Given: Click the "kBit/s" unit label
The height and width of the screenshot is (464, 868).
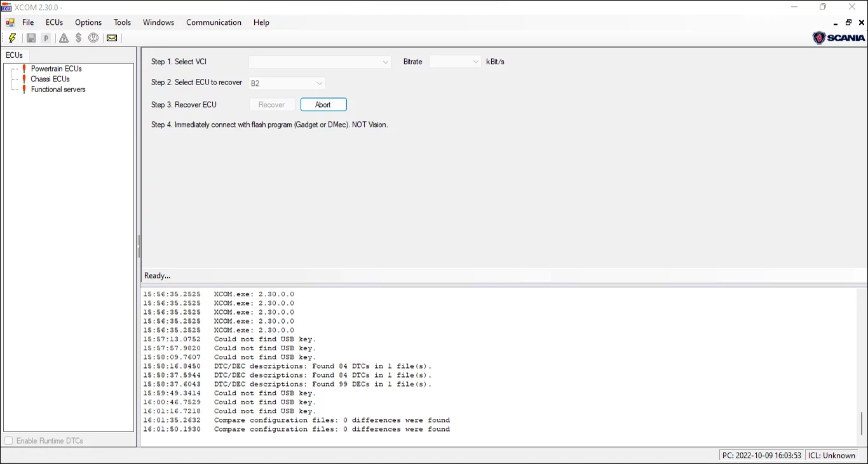Looking at the screenshot, I should (x=495, y=62).
